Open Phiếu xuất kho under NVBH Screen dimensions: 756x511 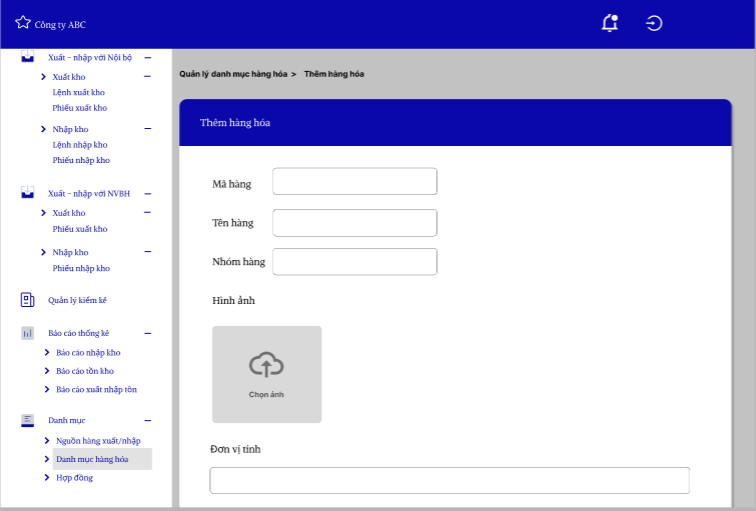tap(80, 229)
